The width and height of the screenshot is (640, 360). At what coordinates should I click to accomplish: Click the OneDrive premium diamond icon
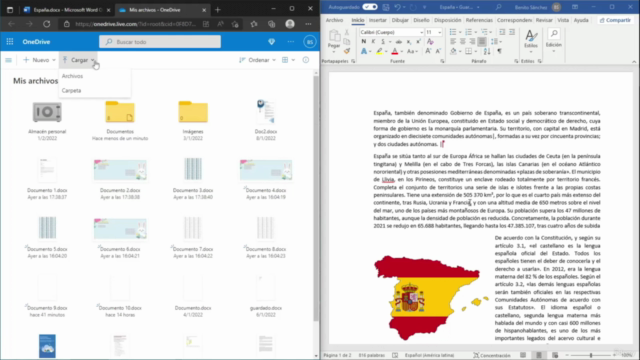(x=271, y=42)
